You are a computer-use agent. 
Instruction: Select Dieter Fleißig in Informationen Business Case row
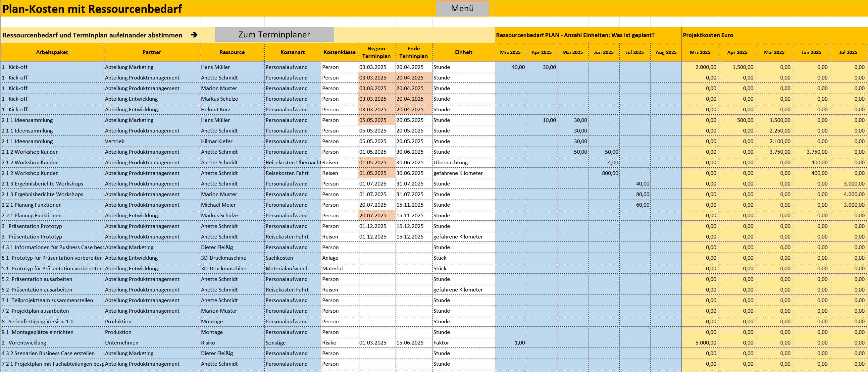point(232,247)
